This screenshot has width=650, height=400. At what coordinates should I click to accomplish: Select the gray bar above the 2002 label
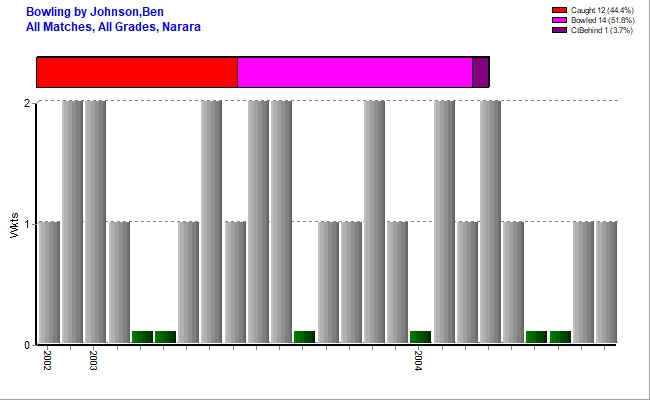coord(49,282)
